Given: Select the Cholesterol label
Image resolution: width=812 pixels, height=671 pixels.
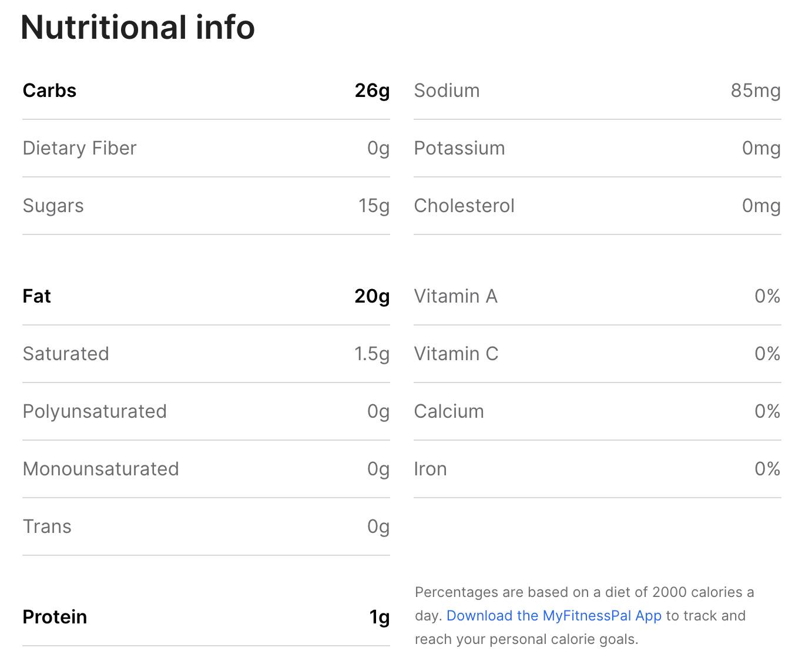Looking at the screenshot, I should tap(464, 206).
